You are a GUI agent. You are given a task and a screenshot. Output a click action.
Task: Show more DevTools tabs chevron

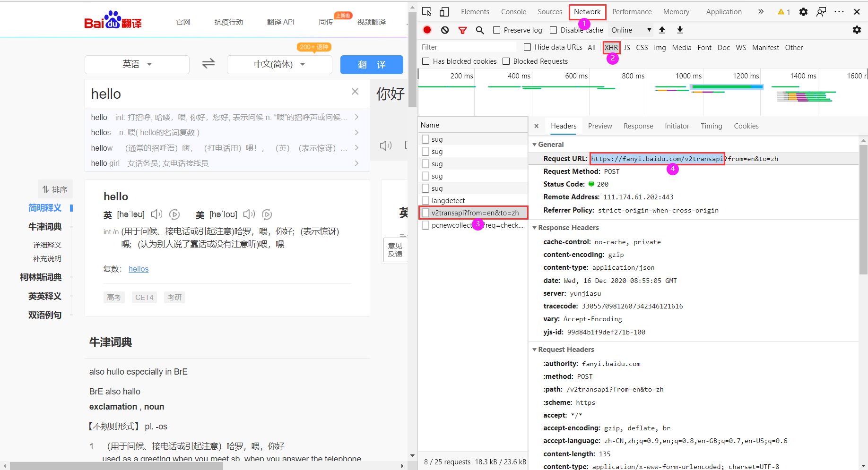761,12
